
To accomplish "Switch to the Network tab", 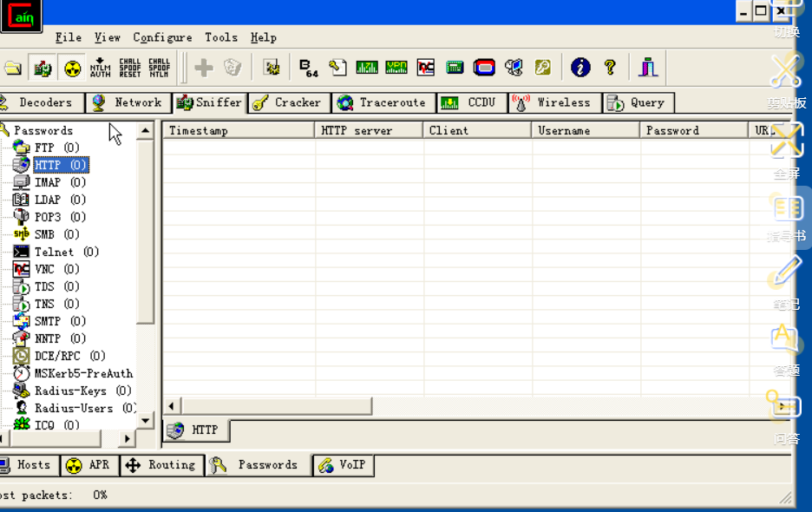I will [128, 102].
